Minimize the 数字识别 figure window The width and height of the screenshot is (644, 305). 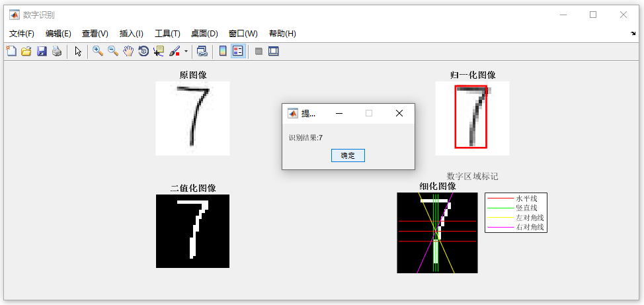563,15
